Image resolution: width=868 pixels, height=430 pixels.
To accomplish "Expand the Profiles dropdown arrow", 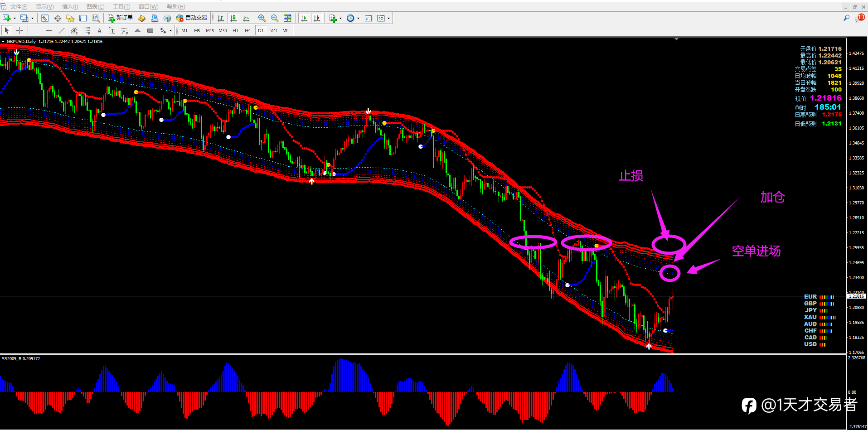I will 32,19.
